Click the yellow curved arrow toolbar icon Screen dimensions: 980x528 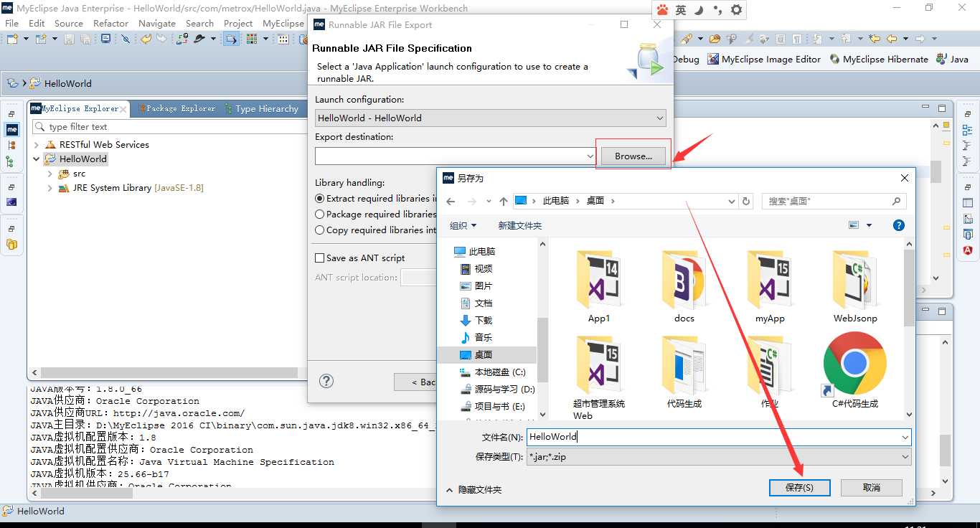(x=146, y=39)
